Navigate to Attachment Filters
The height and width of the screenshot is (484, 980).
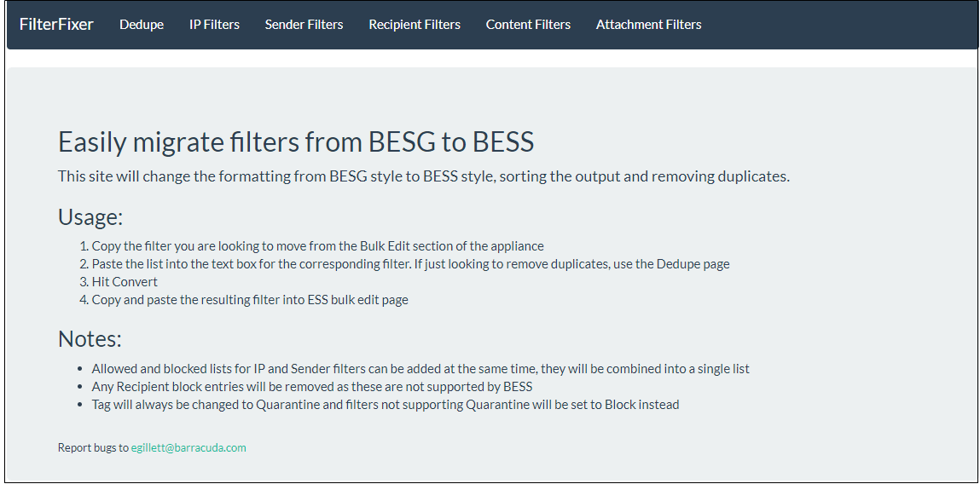coord(649,25)
